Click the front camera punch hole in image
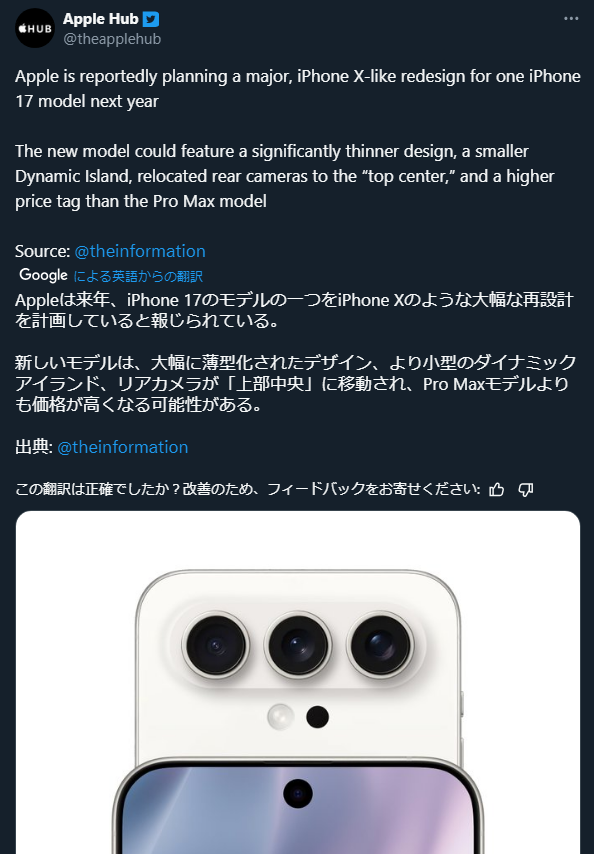 pos(298,793)
